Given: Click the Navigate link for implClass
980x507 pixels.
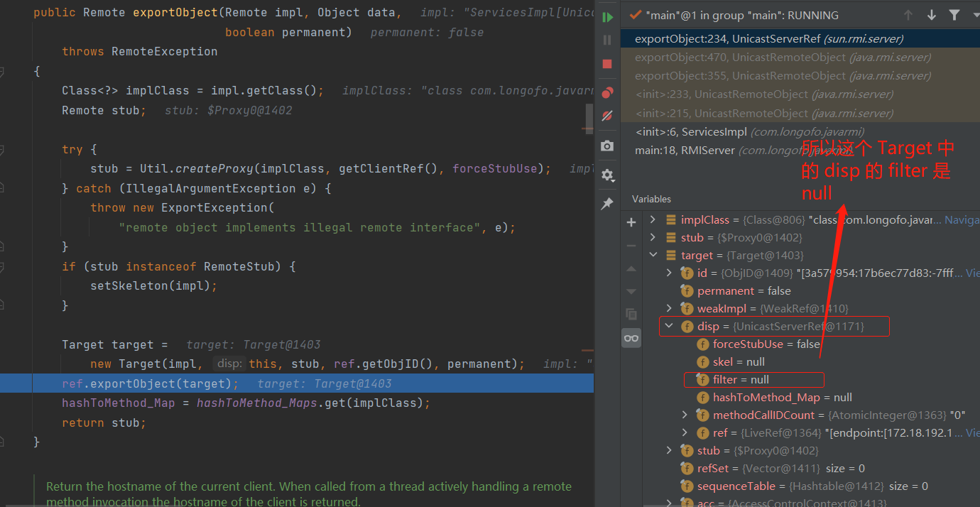Looking at the screenshot, I should [962, 220].
